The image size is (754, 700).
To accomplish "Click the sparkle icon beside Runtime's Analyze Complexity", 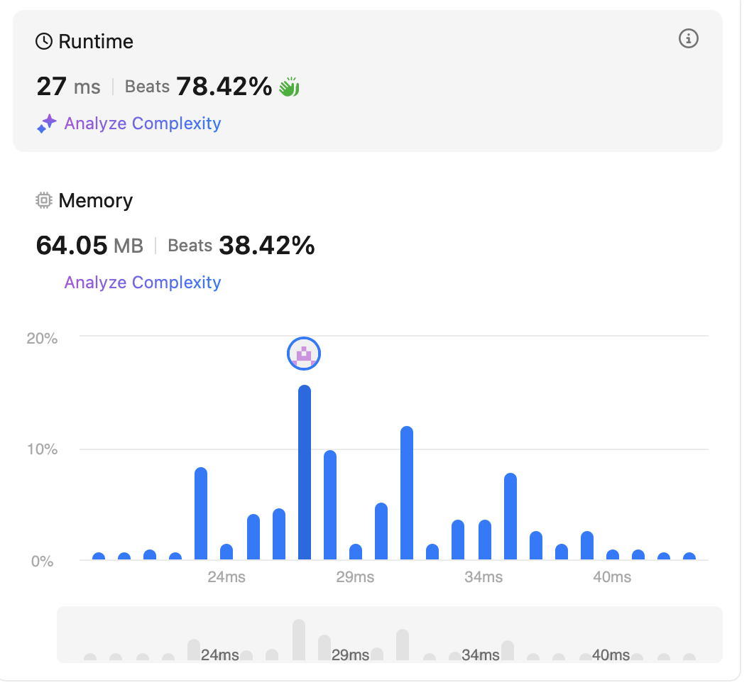I will pyautogui.click(x=47, y=124).
